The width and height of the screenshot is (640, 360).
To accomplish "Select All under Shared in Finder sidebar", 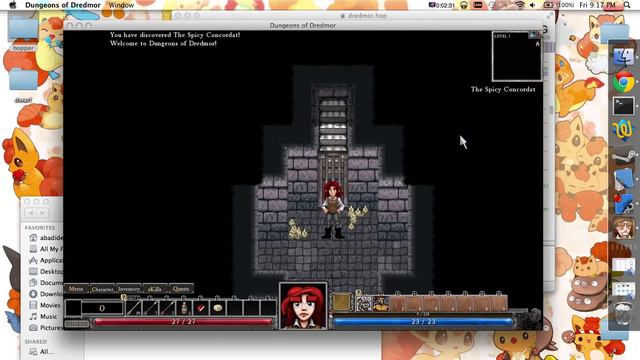I will coord(40,351).
